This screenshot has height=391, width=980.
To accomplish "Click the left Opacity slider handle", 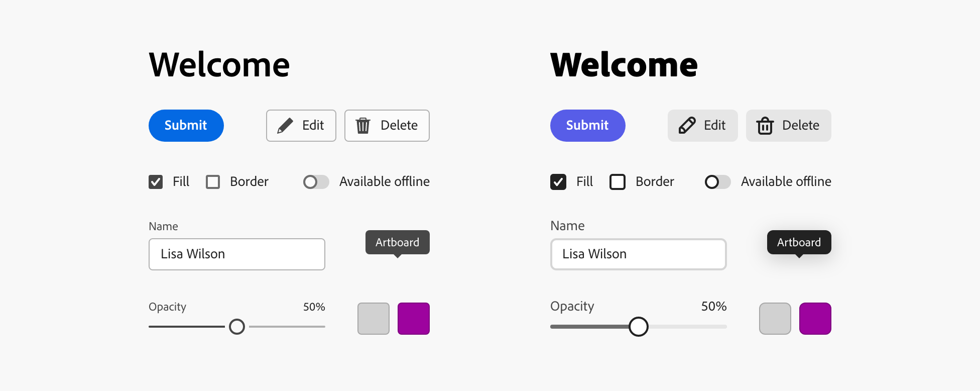I will pyautogui.click(x=237, y=327).
